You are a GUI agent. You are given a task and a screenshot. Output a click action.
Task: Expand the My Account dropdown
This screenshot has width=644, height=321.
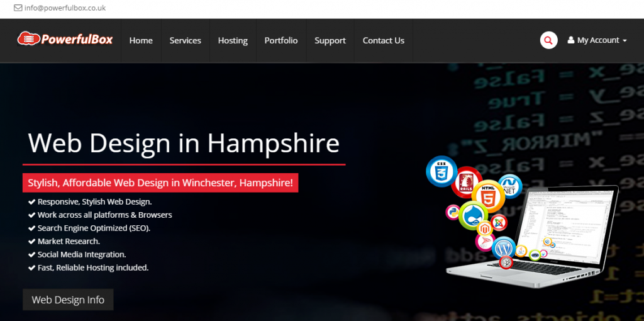(597, 40)
